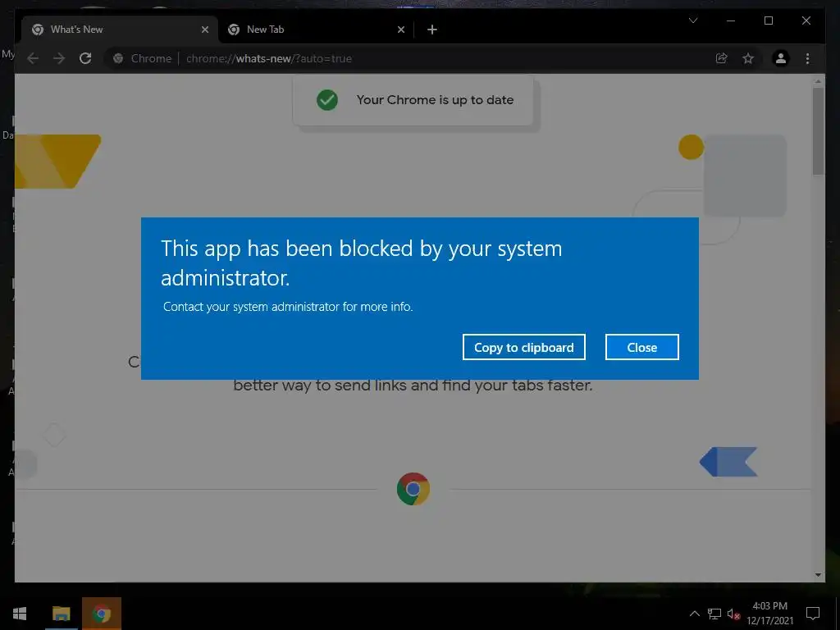Open the tab search chevron
Screen dimensions: 840x630
pos(693,21)
